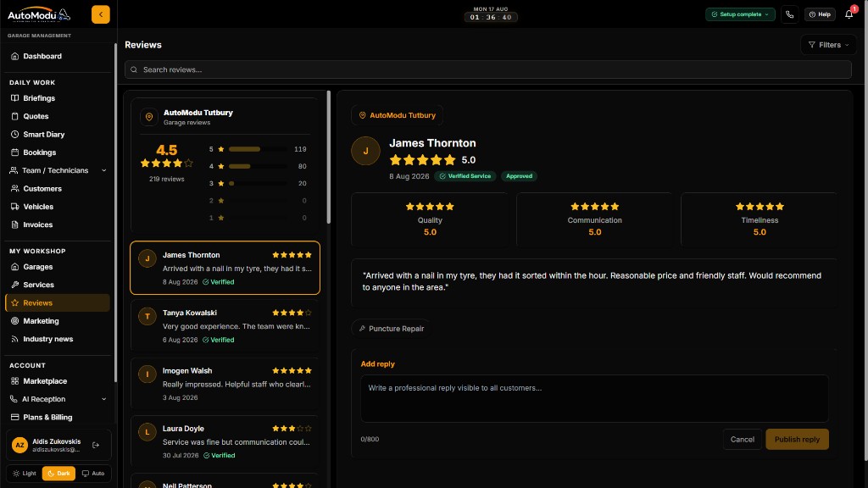Open the Setup complete dropdown
The height and width of the screenshot is (488, 868).
(x=740, y=14)
